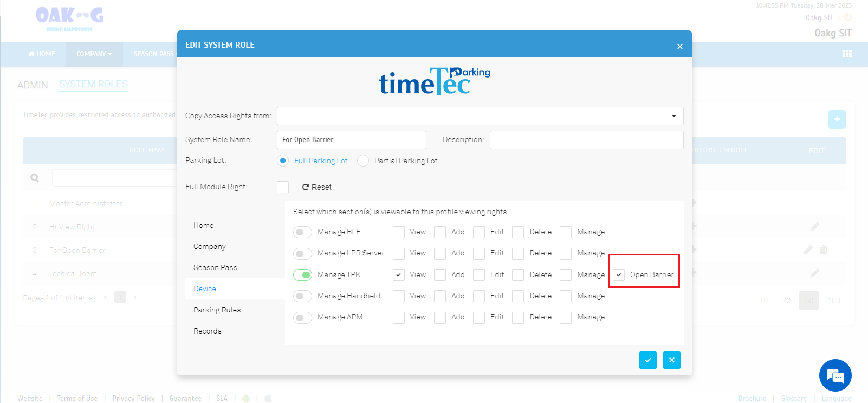This screenshot has width=868, height=403.
Task: Click the Apple app icon in footer
Action: click(x=268, y=399)
